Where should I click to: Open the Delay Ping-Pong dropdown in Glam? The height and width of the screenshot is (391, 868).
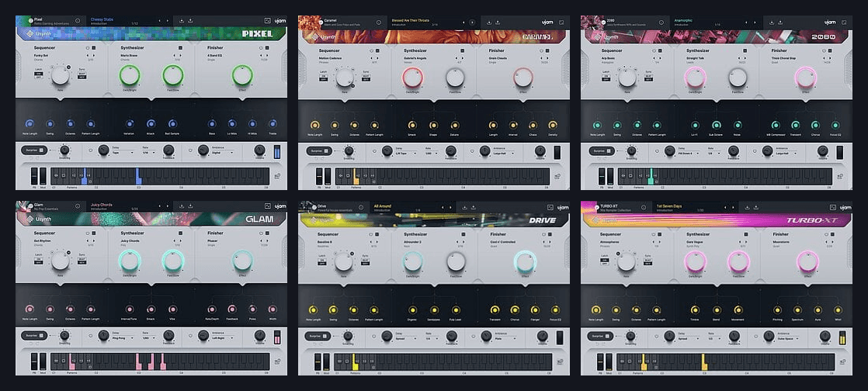pos(123,337)
